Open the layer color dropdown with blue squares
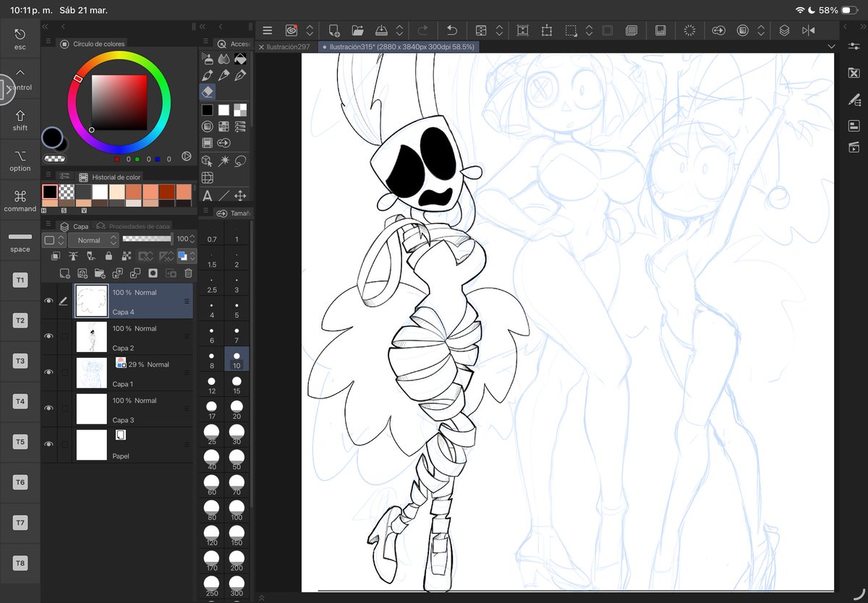 (x=187, y=256)
